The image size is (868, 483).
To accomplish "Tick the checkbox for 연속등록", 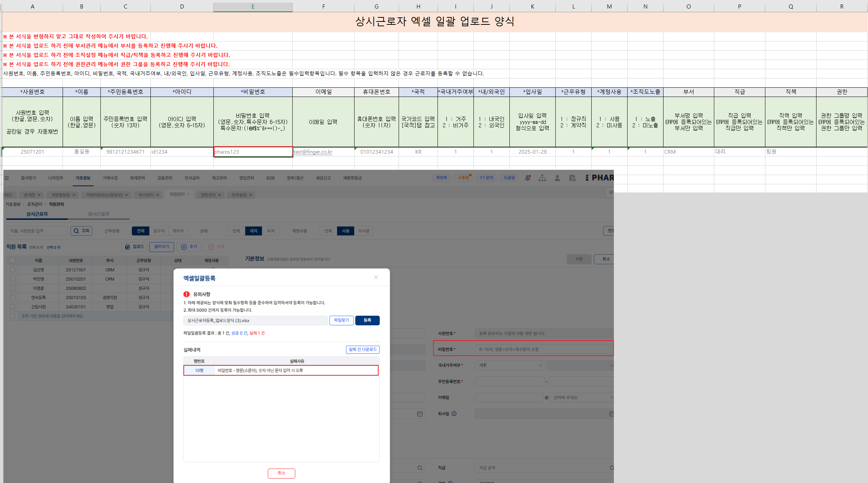I will (x=13, y=298).
